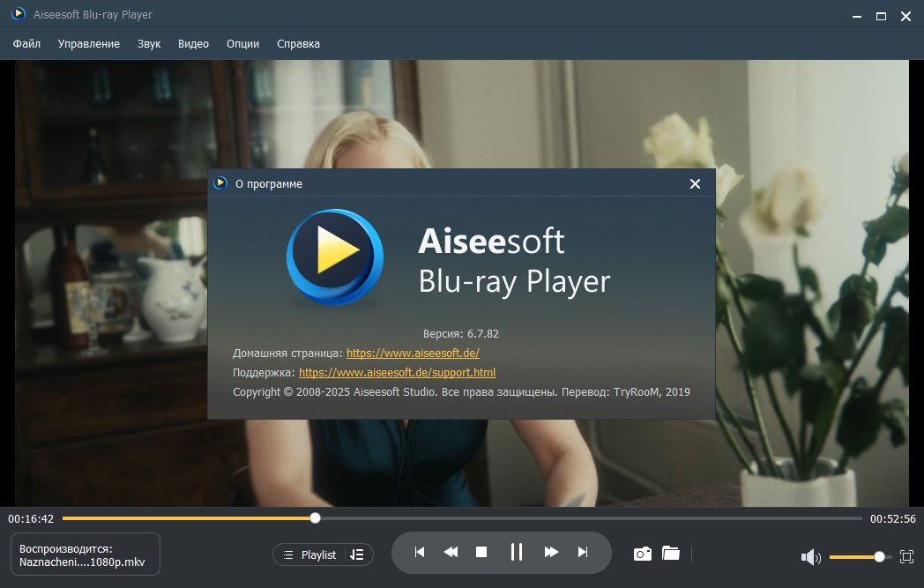Toggle fullscreen mode icon
924x588 pixels.
pyautogui.click(x=906, y=556)
